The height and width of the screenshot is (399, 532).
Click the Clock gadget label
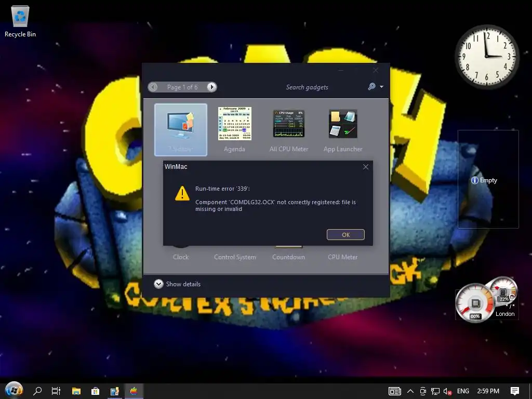pyautogui.click(x=181, y=257)
